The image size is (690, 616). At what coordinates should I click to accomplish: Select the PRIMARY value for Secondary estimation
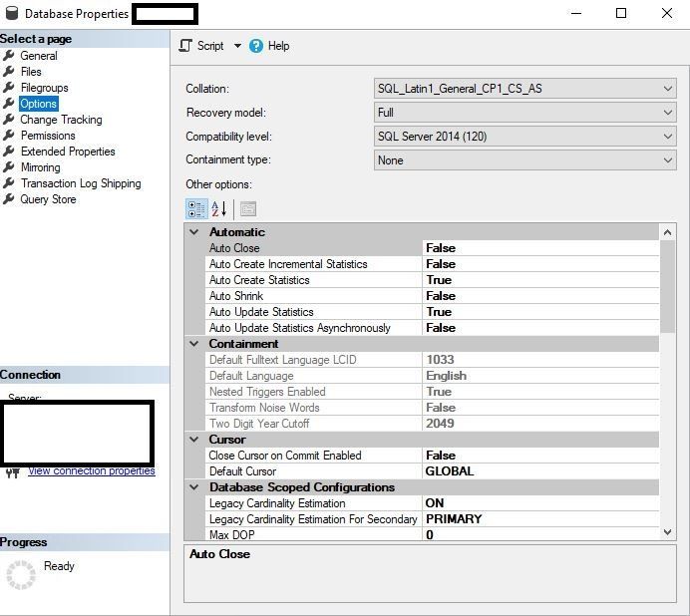(x=540, y=518)
